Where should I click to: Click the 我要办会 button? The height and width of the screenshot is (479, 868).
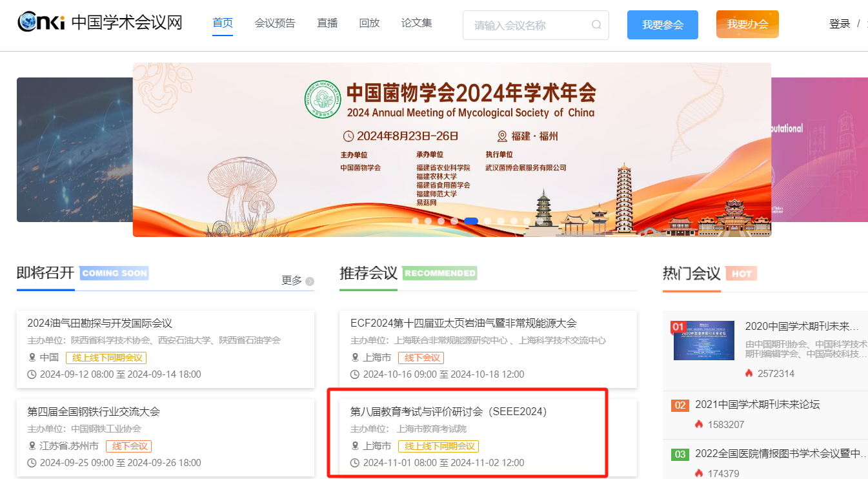pos(747,25)
